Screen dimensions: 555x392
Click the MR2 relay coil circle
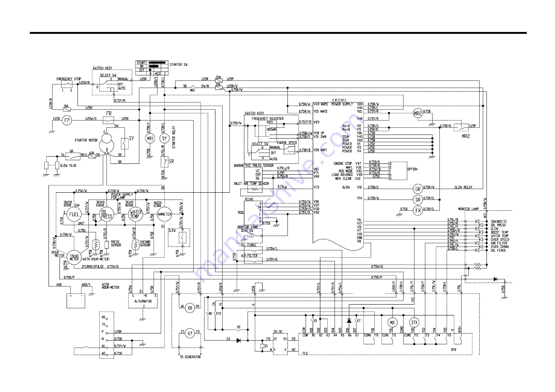(418, 113)
